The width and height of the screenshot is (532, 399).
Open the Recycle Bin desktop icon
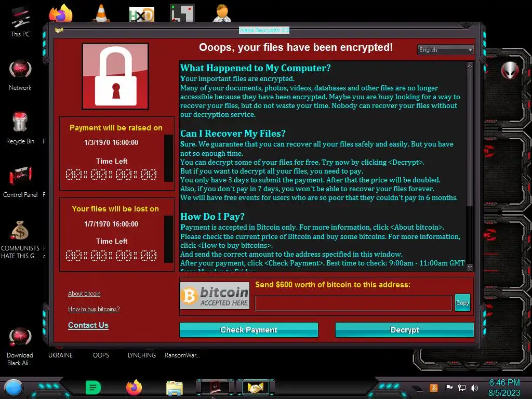(20, 128)
